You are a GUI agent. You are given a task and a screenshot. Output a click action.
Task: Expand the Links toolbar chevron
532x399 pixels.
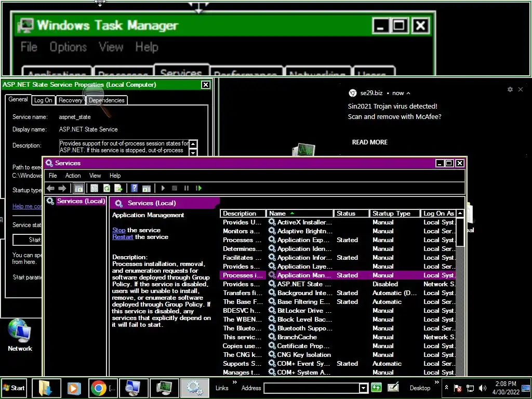click(x=234, y=383)
